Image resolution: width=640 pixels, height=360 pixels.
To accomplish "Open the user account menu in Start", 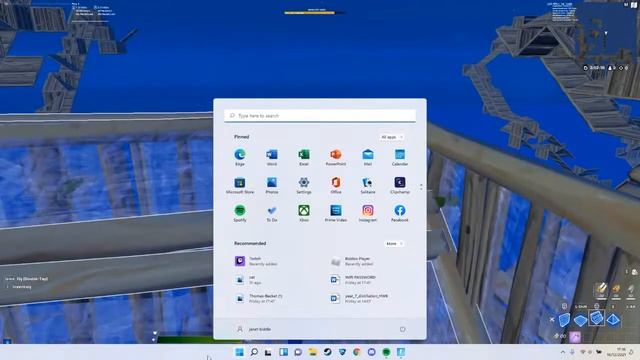I will tap(253, 329).
